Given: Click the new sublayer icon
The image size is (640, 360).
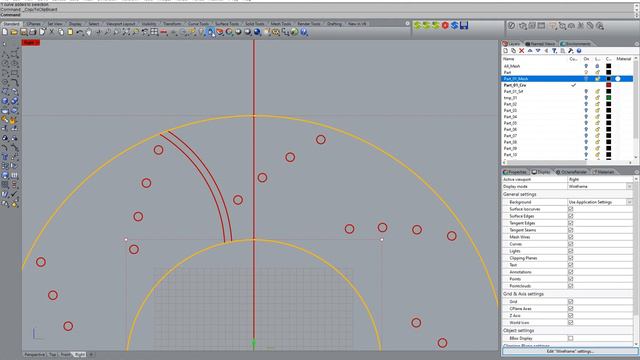Looking at the screenshot, I should pyautogui.click(x=513, y=51).
